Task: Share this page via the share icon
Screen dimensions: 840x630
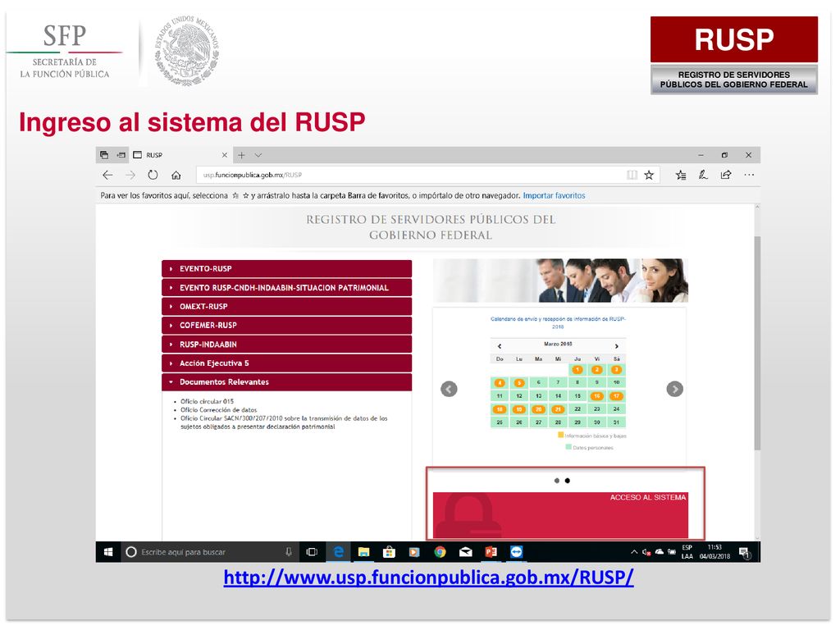Action: click(x=726, y=176)
